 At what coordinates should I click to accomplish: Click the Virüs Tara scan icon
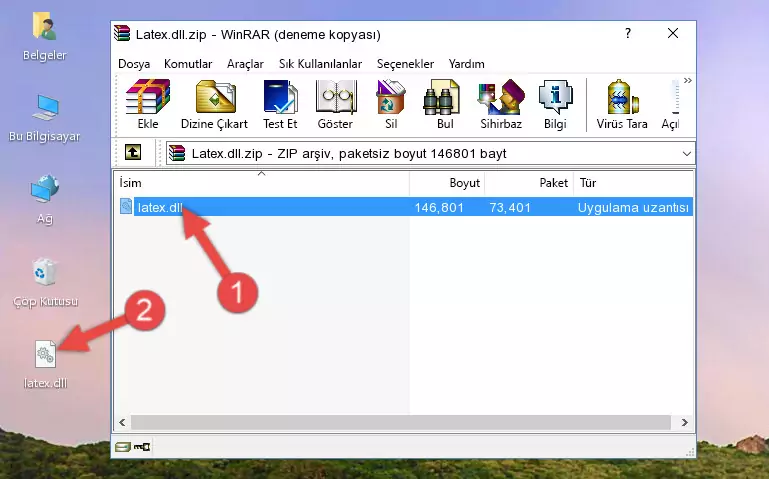pyautogui.click(x=622, y=97)
